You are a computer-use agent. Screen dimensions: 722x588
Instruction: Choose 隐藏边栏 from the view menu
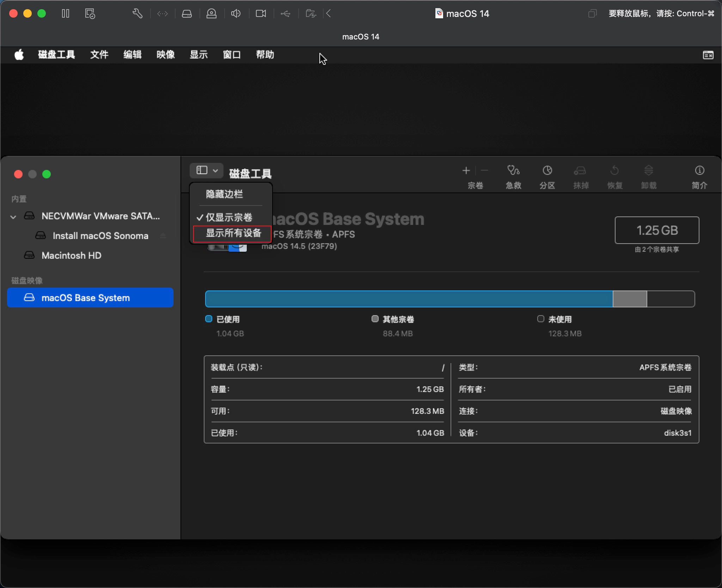tap(224, 194)
